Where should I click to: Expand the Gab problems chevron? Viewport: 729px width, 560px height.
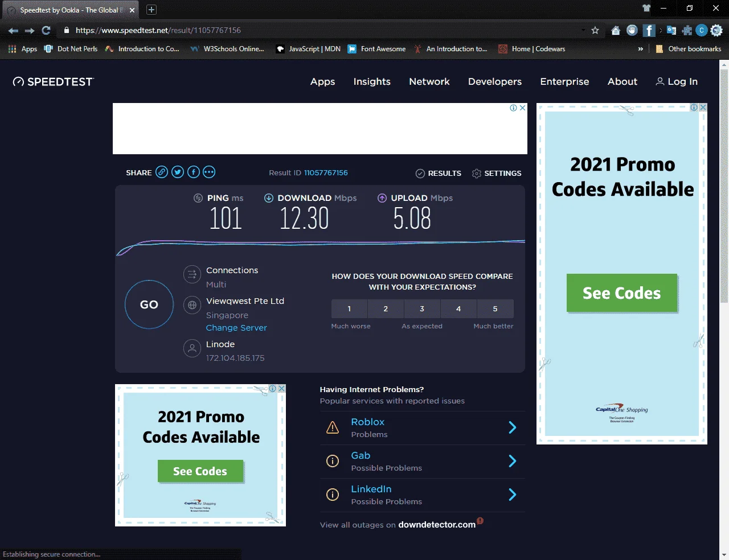(x=513, y=461)
